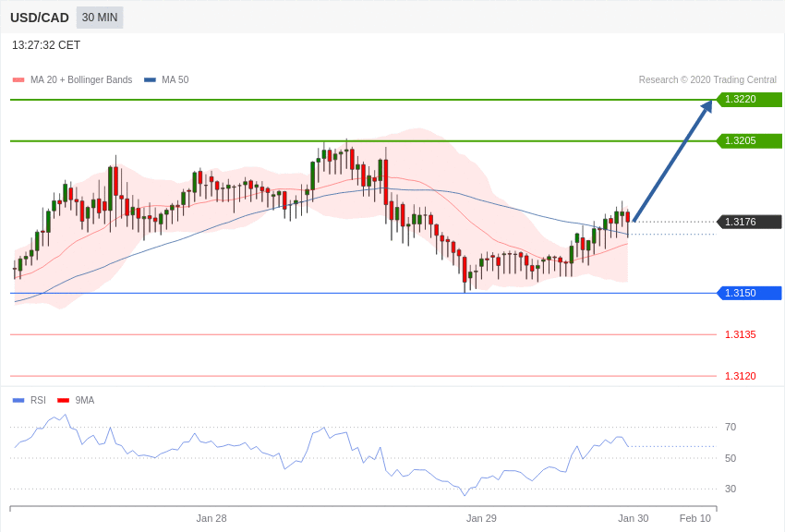The image size is (785, 532).
Task: Click the Jan 28 date label
Action: pyautogui.click(x=211, y=518)
